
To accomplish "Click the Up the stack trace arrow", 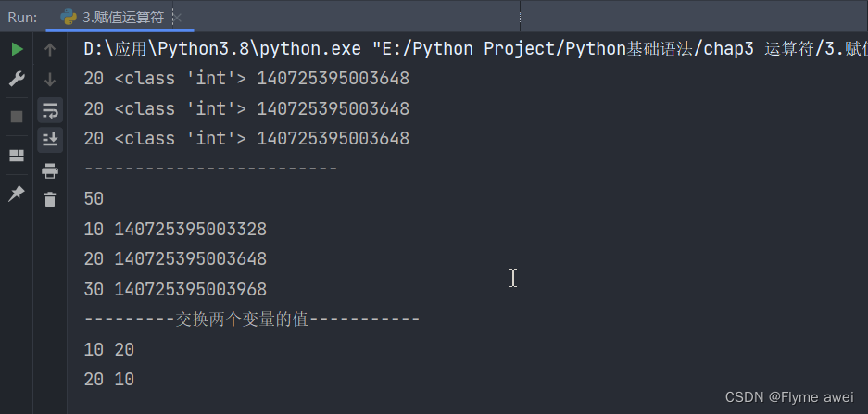I will [50, 50].
